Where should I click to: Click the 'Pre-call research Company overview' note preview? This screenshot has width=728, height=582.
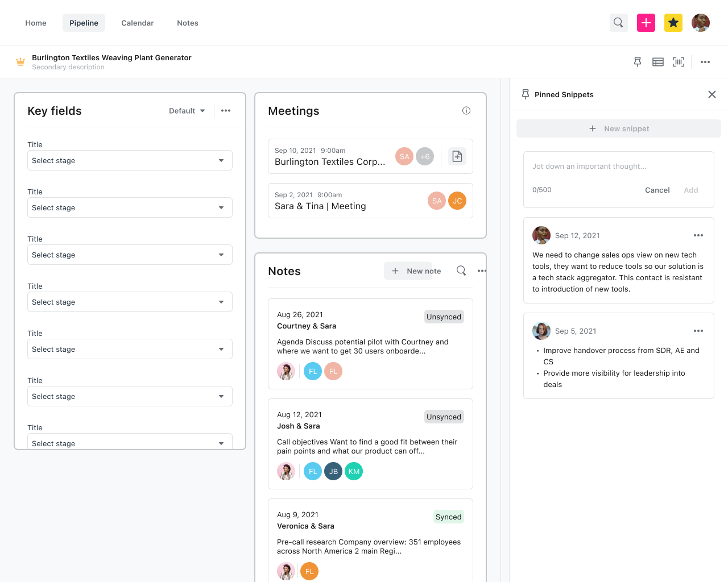click(369, 546)
